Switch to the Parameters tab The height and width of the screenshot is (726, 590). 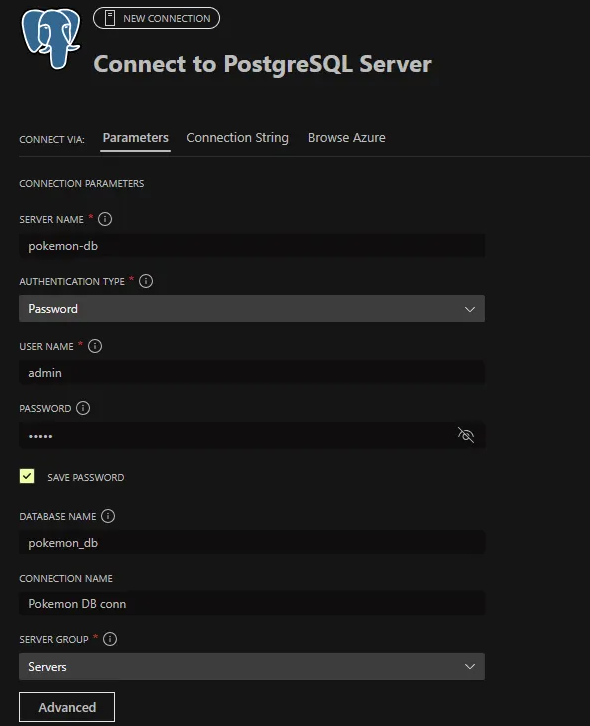(x=136, y=138)
